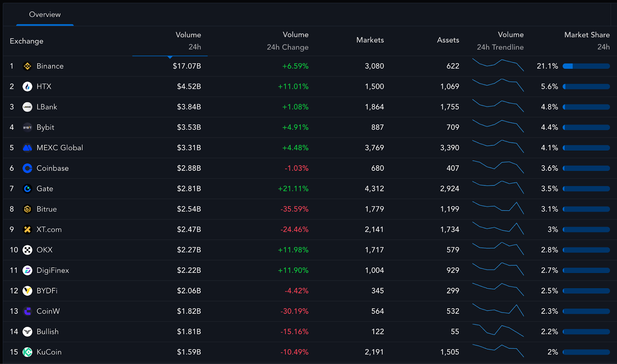617x364 pixels.
Task: Click Binance's market share progress bar
Action: coord(586,66)
